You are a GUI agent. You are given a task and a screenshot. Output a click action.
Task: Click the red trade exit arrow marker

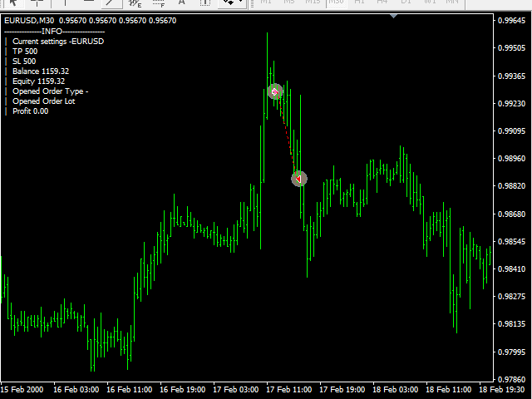coord(299,178)
